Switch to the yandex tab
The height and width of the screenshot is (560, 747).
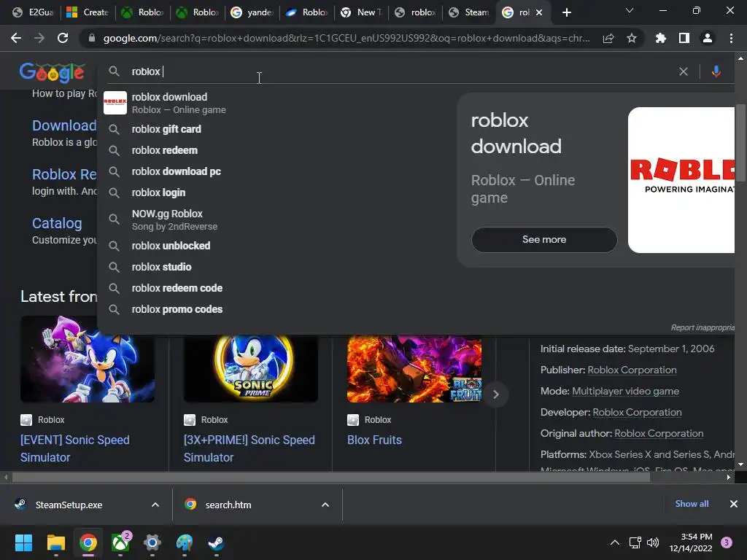click(x=252, y=12)
